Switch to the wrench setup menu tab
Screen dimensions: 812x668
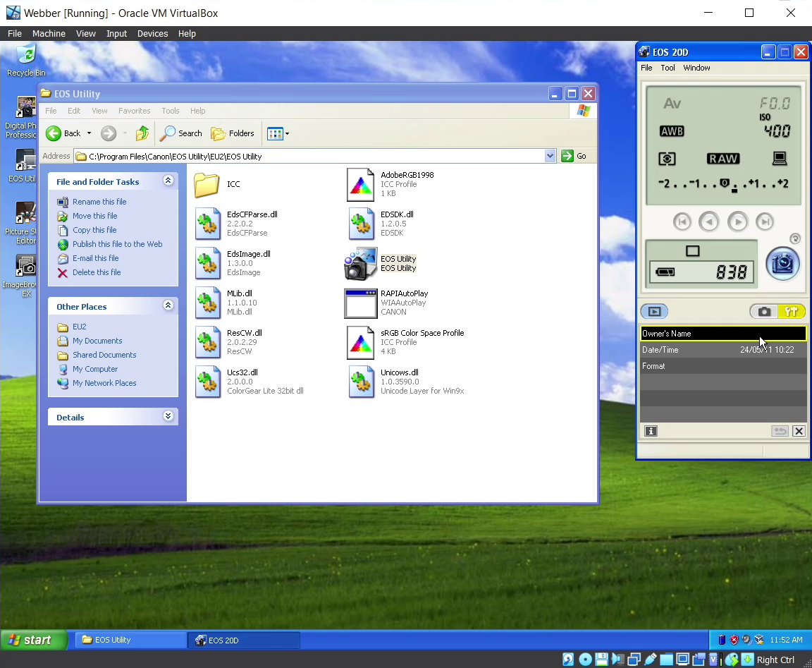(x=791, y=312)
